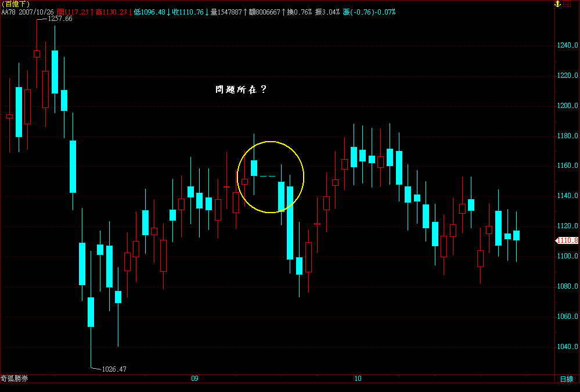
Task: Click the 1220.0 price axis label
Action: 567,75
